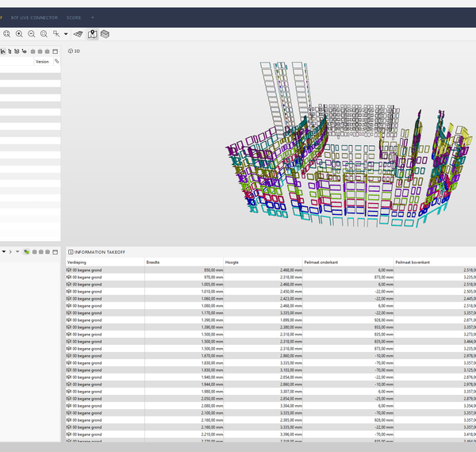476x452 pixels.
Task: Open the SCORE tab
Action: click(74, 17)
